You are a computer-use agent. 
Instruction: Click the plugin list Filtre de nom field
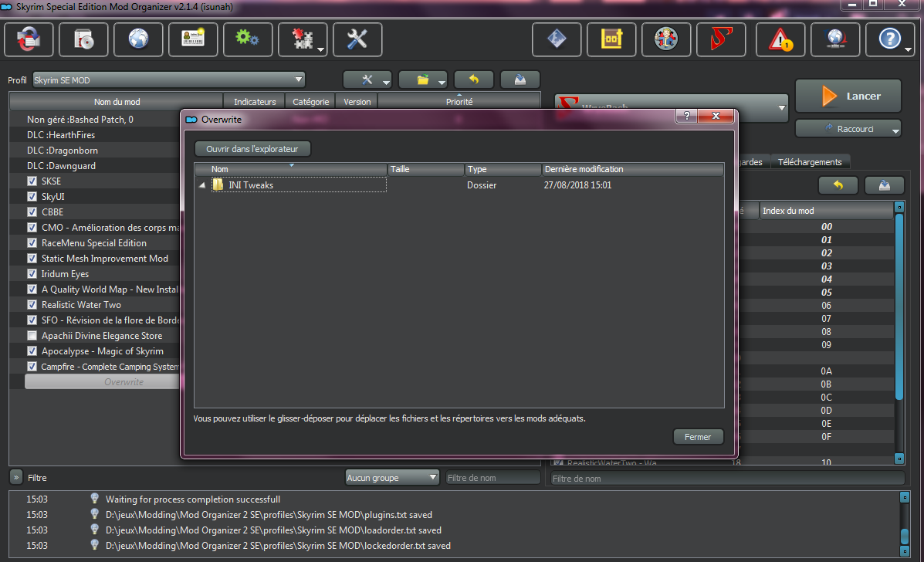pos(727,479)
